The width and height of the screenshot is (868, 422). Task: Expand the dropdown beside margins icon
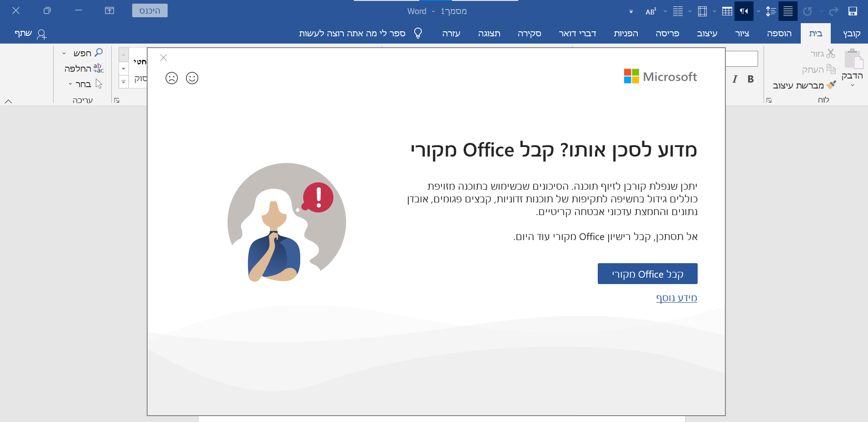point(714,11)
